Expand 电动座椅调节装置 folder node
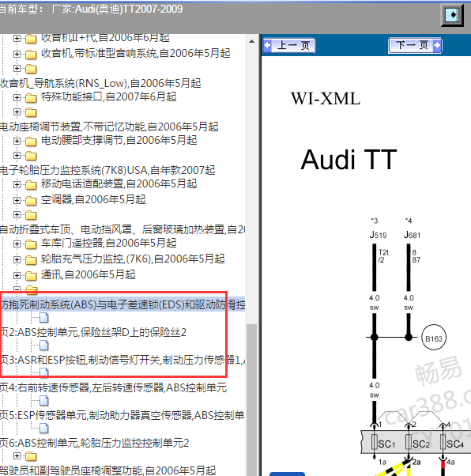The width and height of the screenshot is (471, 476). [x=17, y=112]
